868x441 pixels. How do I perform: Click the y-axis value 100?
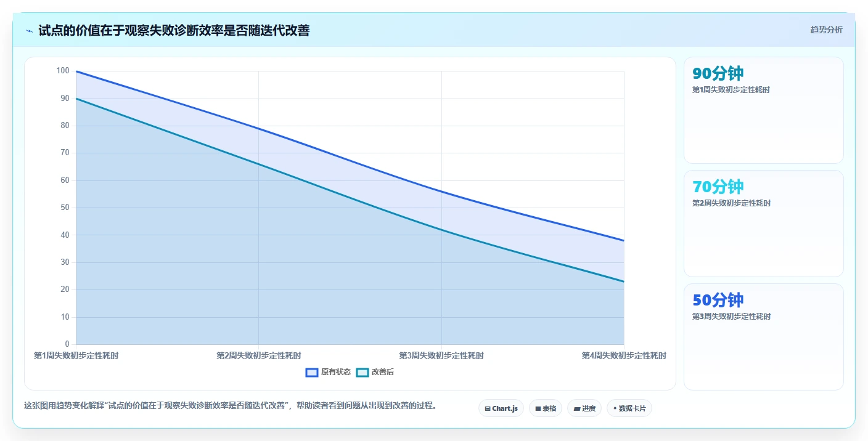63,71
